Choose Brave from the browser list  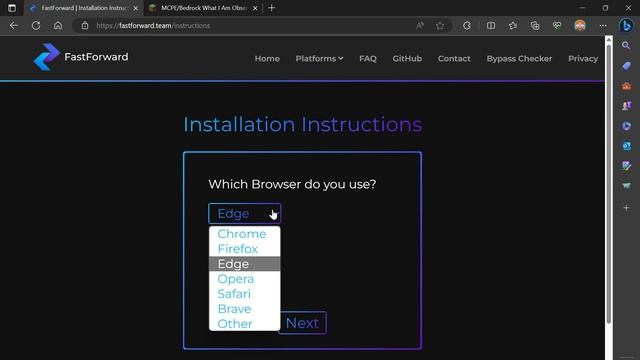[244, 309]
